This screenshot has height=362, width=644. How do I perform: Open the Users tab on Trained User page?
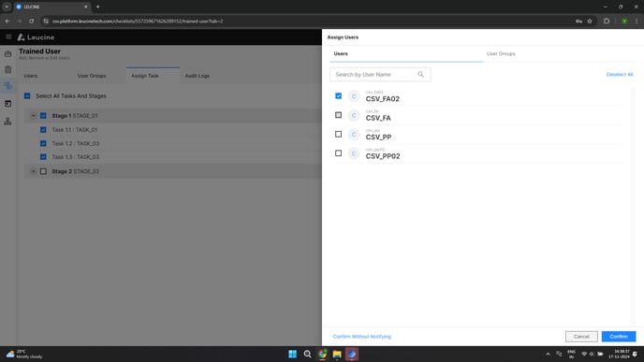coord(30,76)
